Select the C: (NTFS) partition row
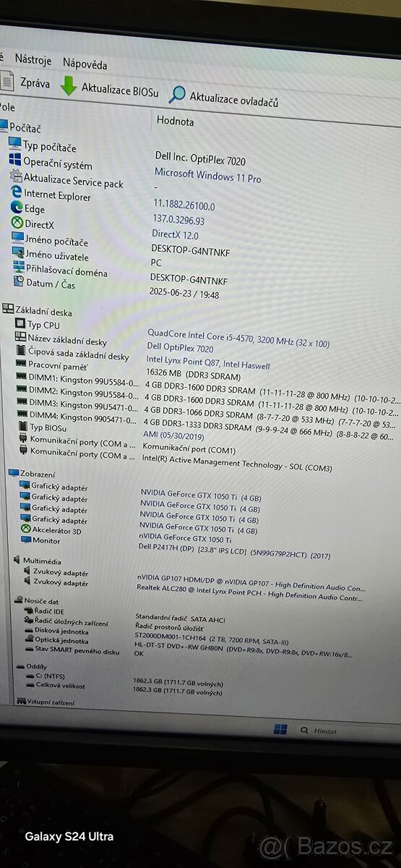Viewport: 401px width, 868px height. [46, 676]
